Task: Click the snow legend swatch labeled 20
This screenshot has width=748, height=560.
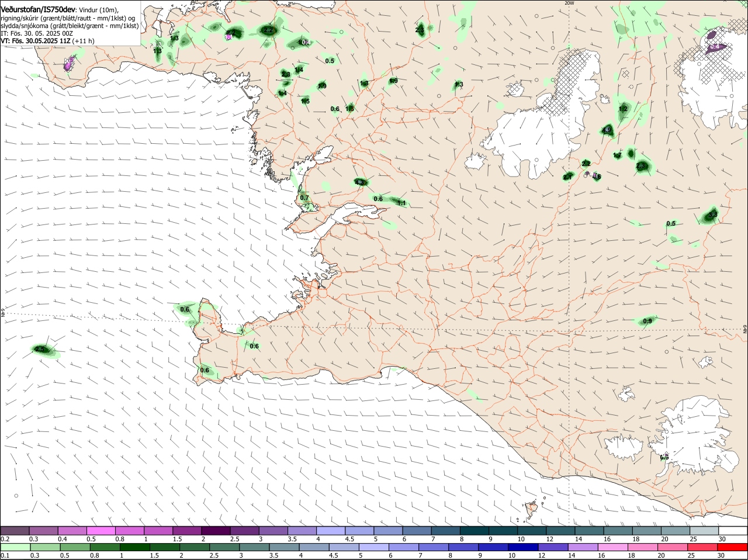Action: (676, 531)
